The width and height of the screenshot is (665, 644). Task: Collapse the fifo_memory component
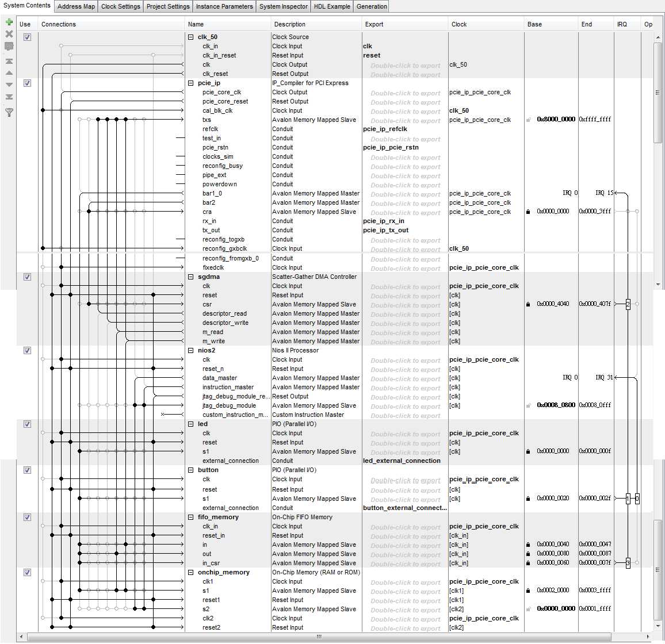coord(191,517)
